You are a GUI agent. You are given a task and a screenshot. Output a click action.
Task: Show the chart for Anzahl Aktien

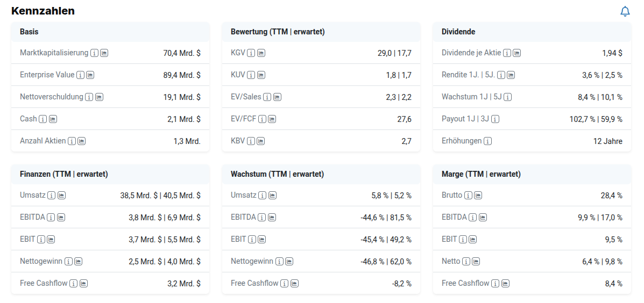pyautogui.click(x=81, y=141)
